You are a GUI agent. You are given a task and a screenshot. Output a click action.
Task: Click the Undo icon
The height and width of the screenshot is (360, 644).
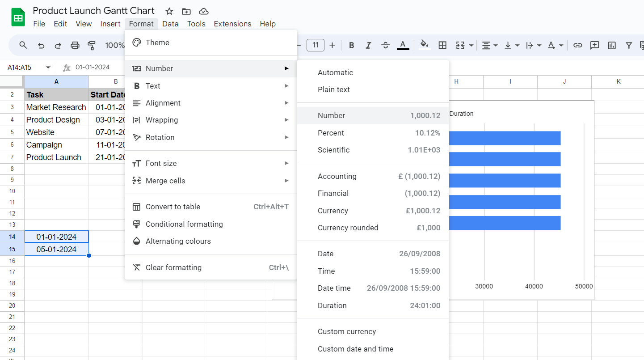point(41,45)
